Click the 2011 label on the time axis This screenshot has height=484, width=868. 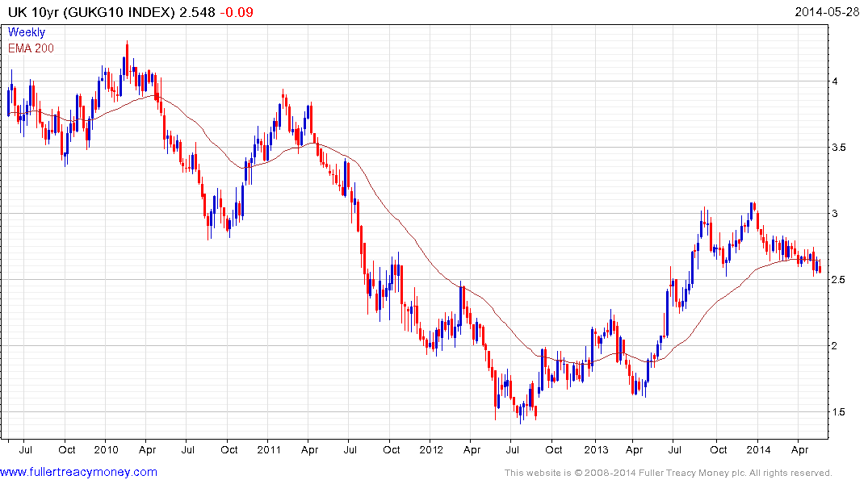[x=269, y=449]
